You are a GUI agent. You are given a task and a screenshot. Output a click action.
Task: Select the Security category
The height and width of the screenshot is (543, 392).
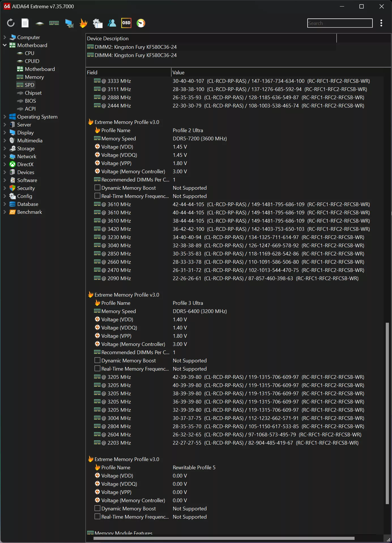(26, 188)
